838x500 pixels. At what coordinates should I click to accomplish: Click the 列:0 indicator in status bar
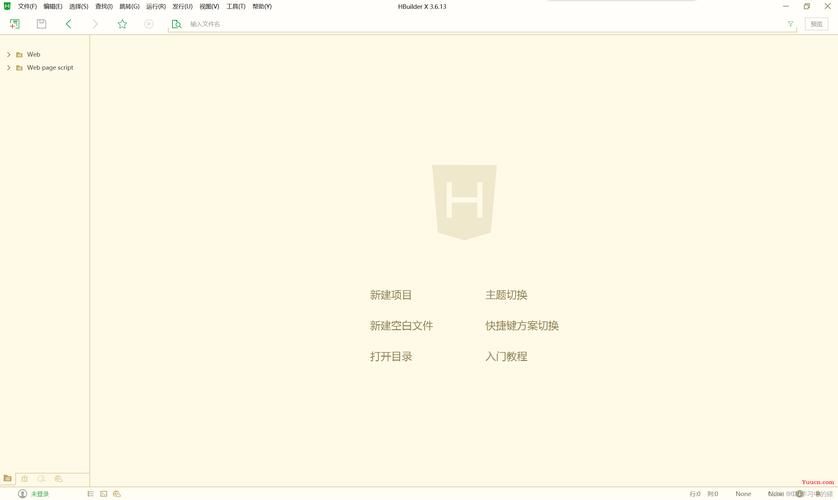click(x=713, y=494)
